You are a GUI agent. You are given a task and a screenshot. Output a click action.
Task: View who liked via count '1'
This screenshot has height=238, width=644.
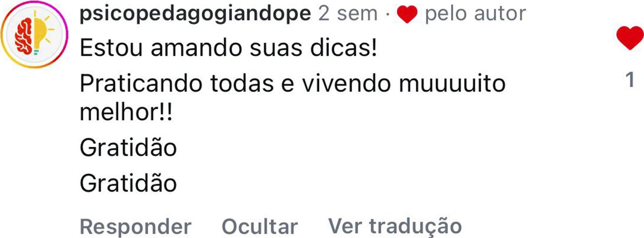630,80
